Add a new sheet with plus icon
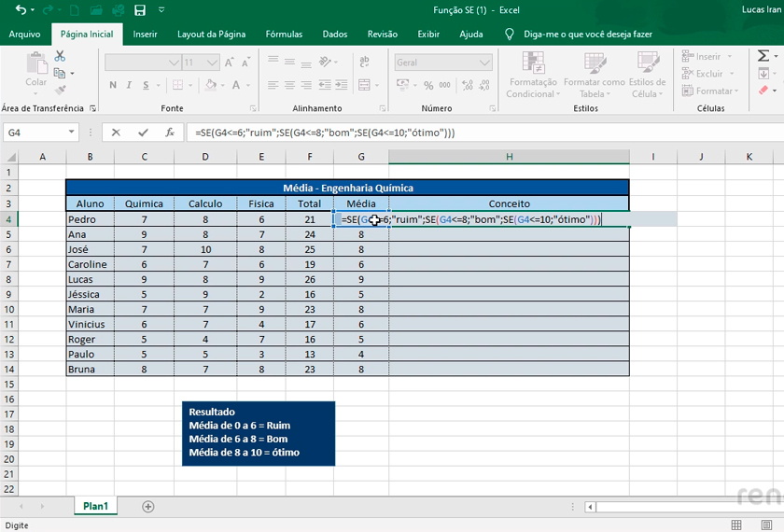784x532 pixels. click(x=147, y=506)
